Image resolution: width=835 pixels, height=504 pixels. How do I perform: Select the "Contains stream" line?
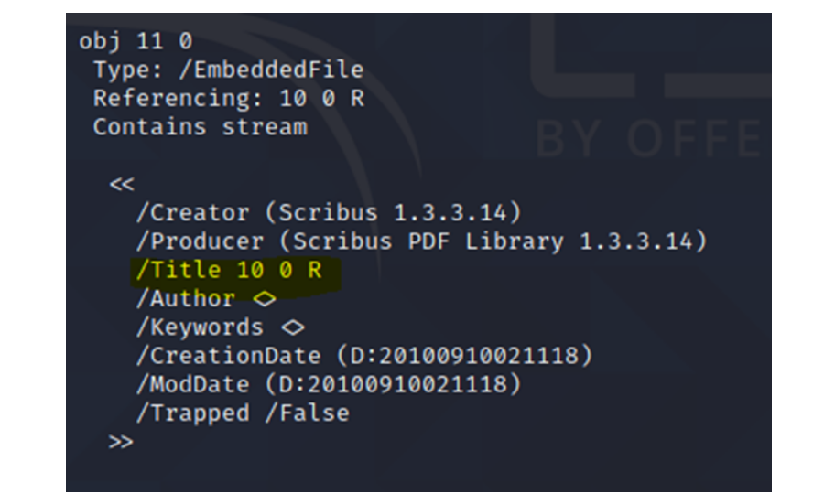200,126
